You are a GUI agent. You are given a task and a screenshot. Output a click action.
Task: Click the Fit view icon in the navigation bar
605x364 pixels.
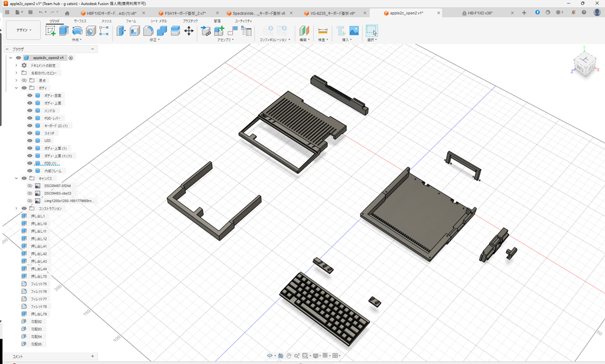305,355
